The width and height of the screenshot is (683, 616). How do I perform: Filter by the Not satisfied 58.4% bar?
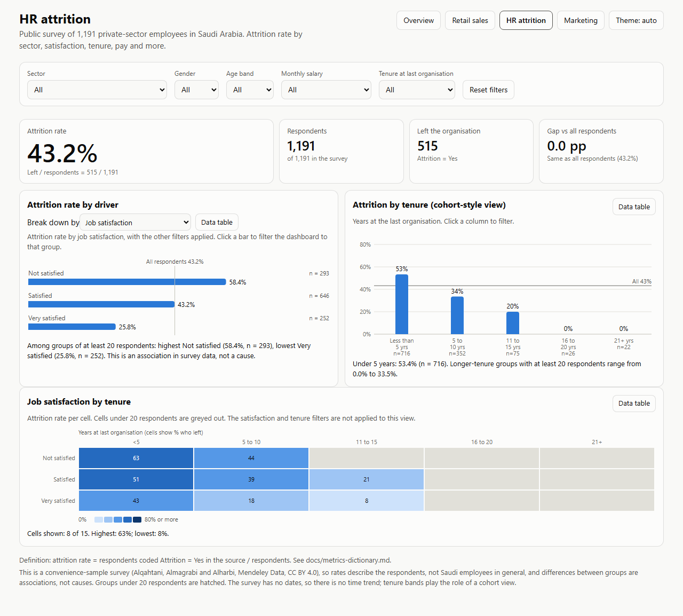(x=127, y=282)
